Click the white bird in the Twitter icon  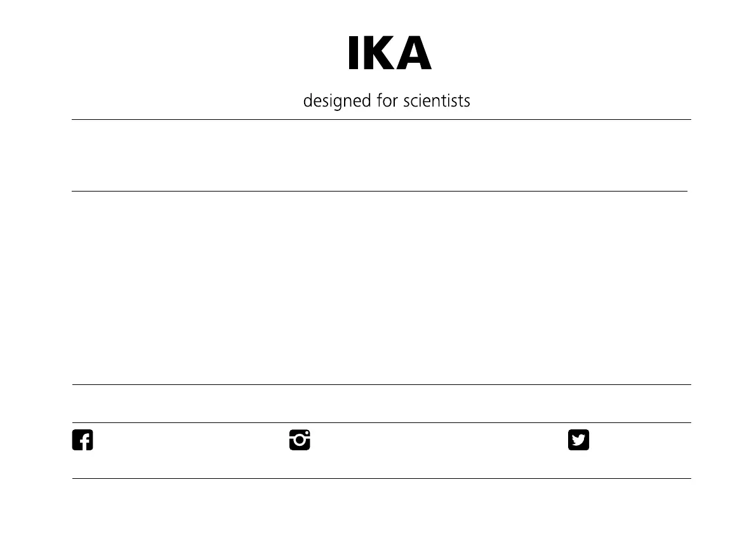(x=578, y=440)
